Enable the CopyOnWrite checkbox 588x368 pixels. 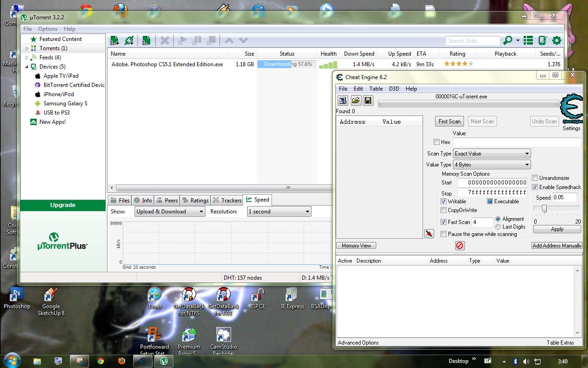click(x=443, y=210)
